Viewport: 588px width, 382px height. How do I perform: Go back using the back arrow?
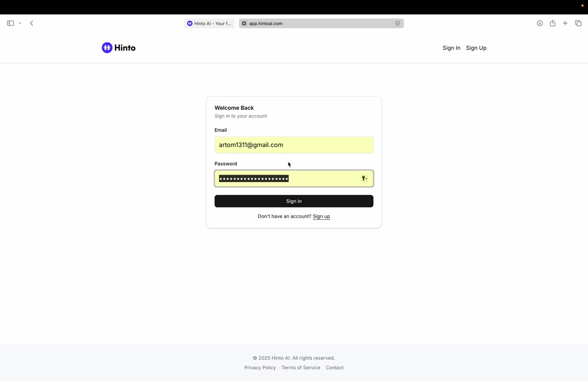point(32,23)
